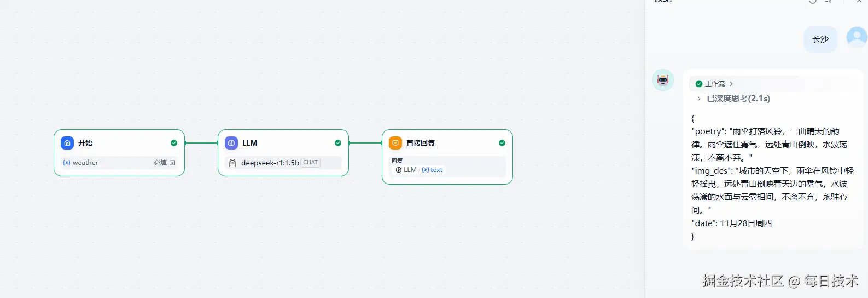Click the user profile avatar
This screenshot has width=868, height=298.
point(857,37)
